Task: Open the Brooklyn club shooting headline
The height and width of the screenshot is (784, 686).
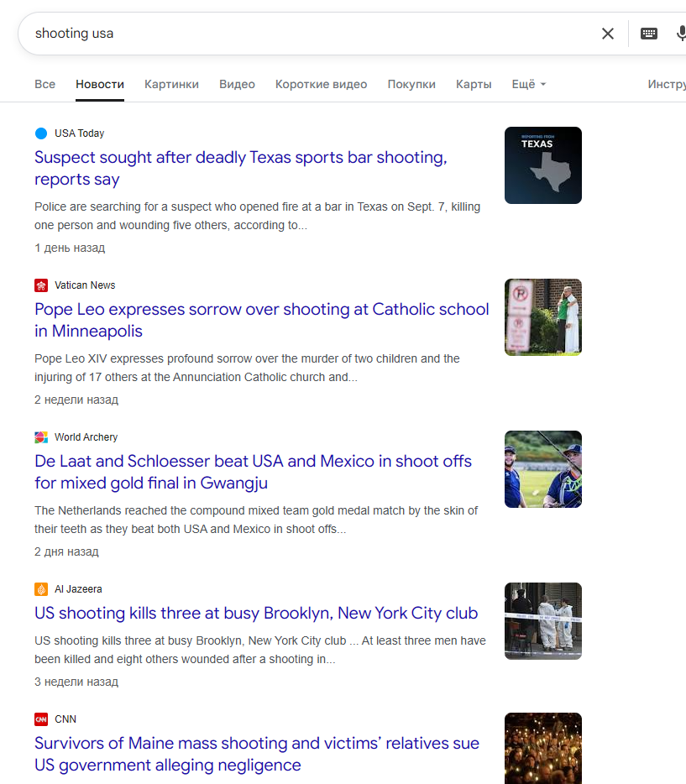Action: pos(256,613)
